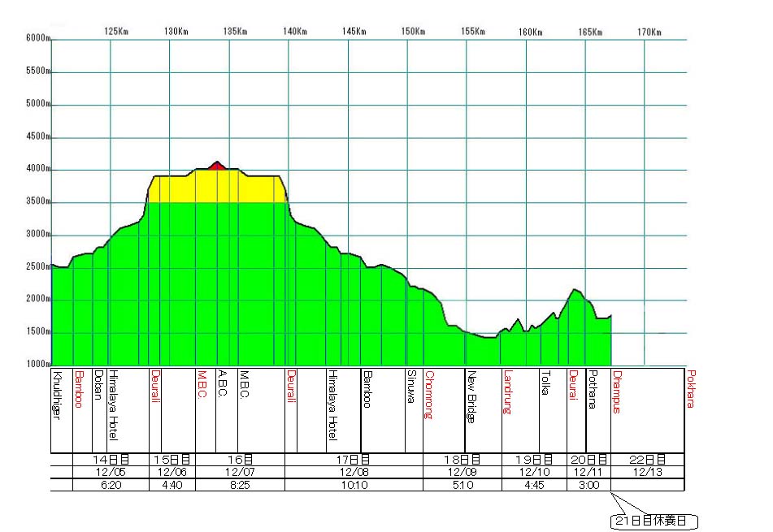773x532 pixels.
Task: Click the 17日目 day cell
Action: [x=353, y=460]
